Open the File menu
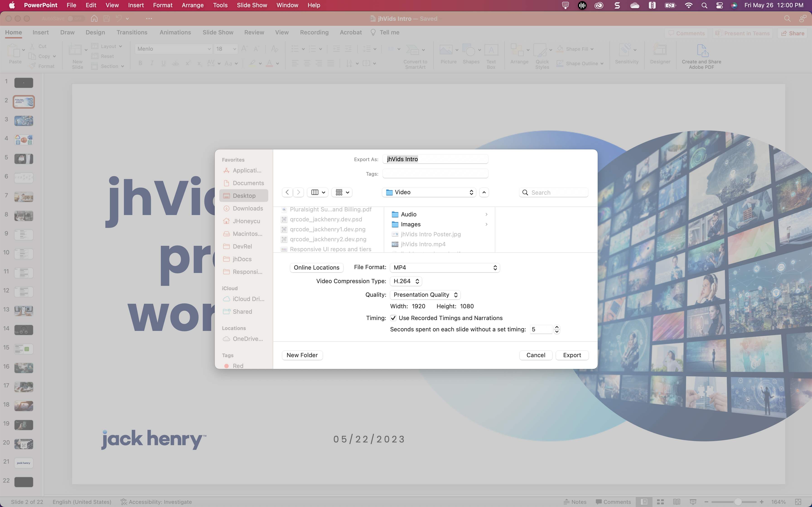The height and width of the screenshot is (507, 812). pos(71,5)
